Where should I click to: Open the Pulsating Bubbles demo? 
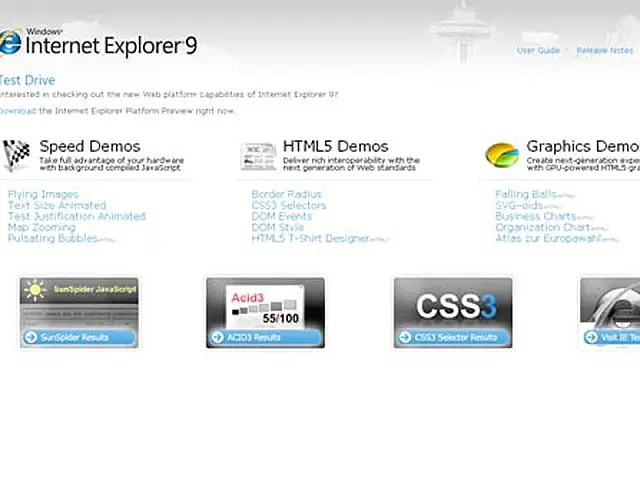click(x=53, y=238)
